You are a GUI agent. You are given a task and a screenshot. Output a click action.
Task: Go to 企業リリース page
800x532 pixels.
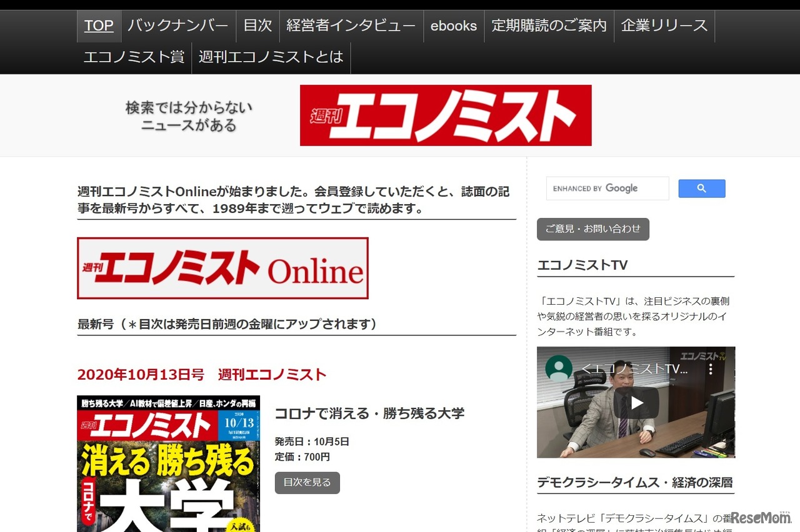pyautogui.click(x=664, y=26)
